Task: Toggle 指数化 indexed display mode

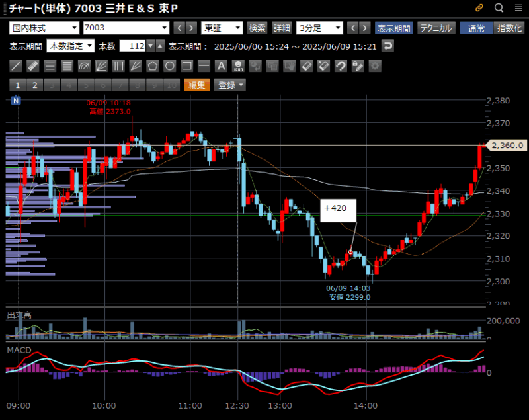Action: (x=509, y=28)
